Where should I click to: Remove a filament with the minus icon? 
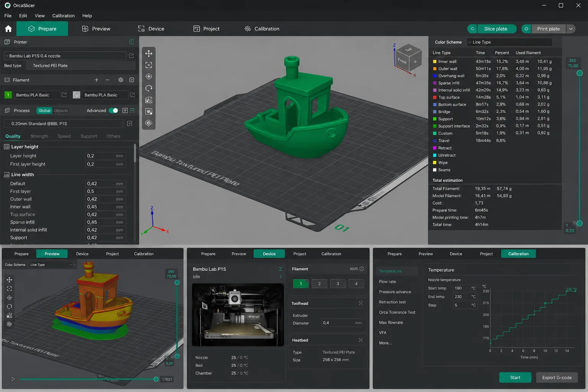[108, 80]
